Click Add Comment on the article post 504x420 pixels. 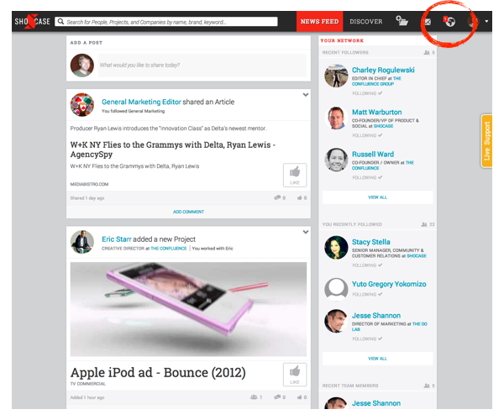[188, 212]
